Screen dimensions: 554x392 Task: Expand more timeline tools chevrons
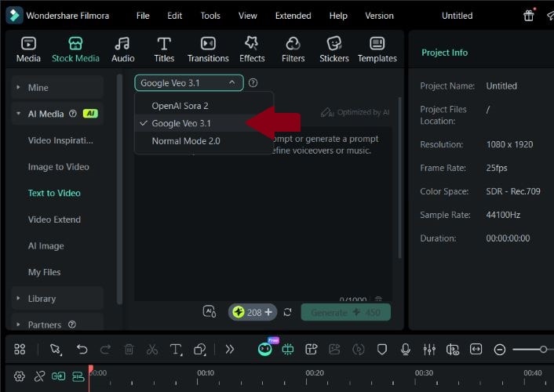(230, 349)
